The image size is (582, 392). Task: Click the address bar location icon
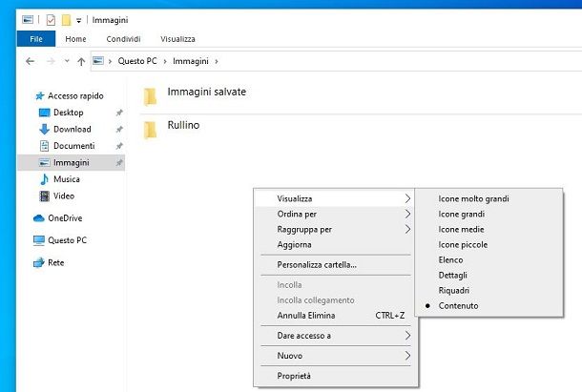point(98,60)
